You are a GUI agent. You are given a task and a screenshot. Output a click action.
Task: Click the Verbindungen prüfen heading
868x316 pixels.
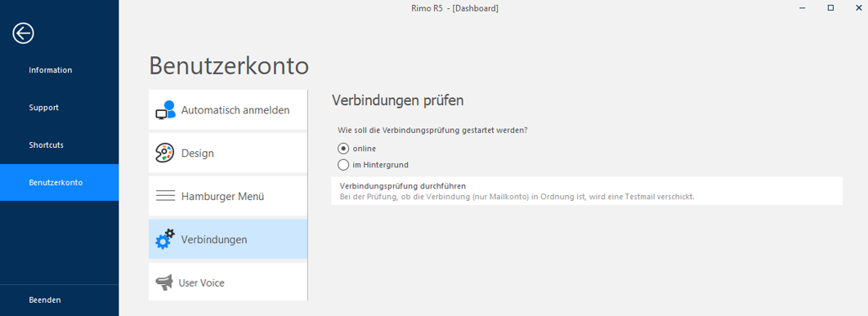[397, 100]
